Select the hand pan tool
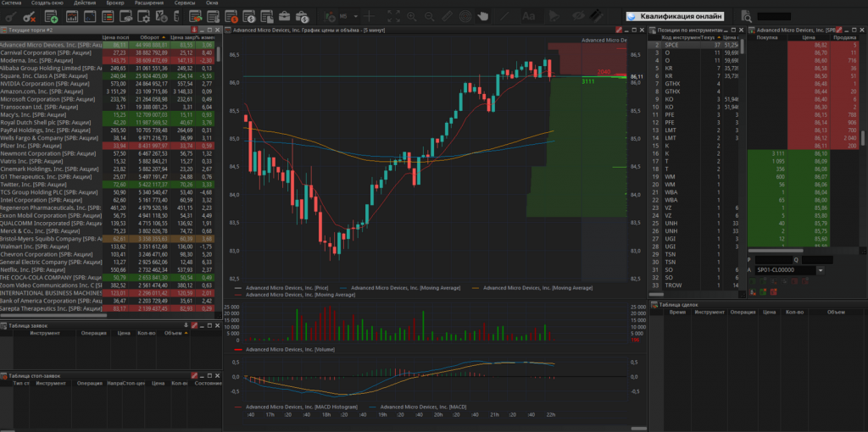This screenshot has width=868, height=432. coord(483,16)
